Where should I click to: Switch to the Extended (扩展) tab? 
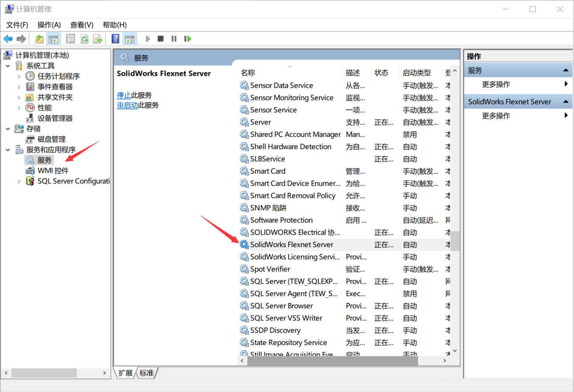[x=125, y=373]
